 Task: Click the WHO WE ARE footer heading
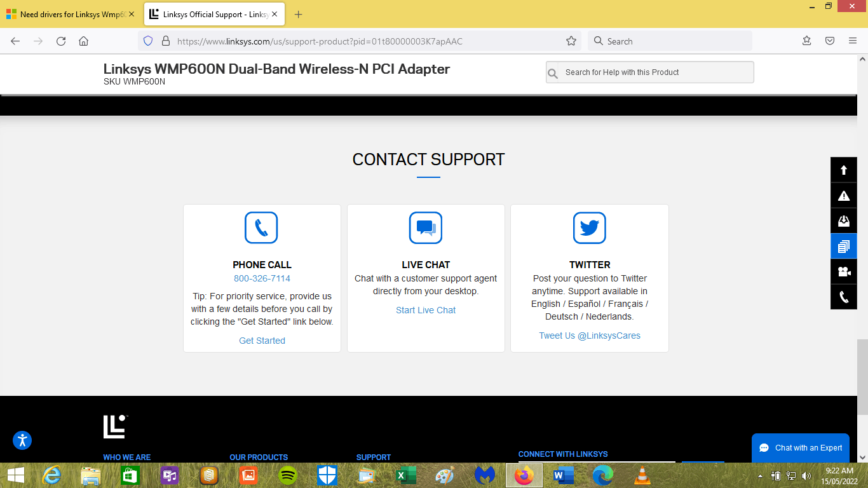click(127, 457)
